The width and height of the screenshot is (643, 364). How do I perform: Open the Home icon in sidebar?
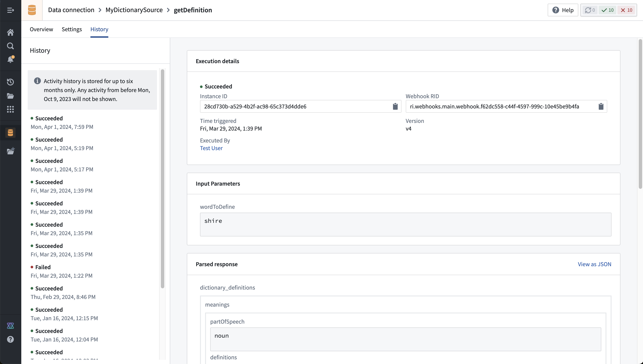pyautogui.click(x=10, y=32)
